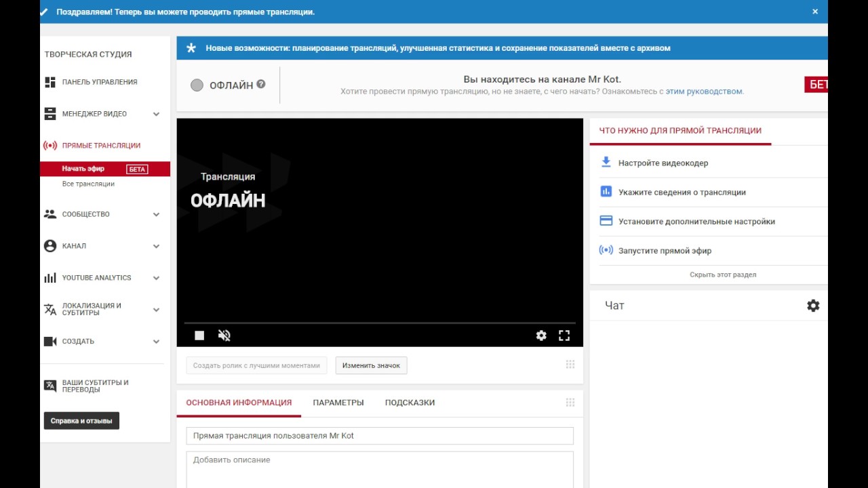The image size is (868, 488).
Task: Follow the этим руководством link
Action: tap(704, 91)
